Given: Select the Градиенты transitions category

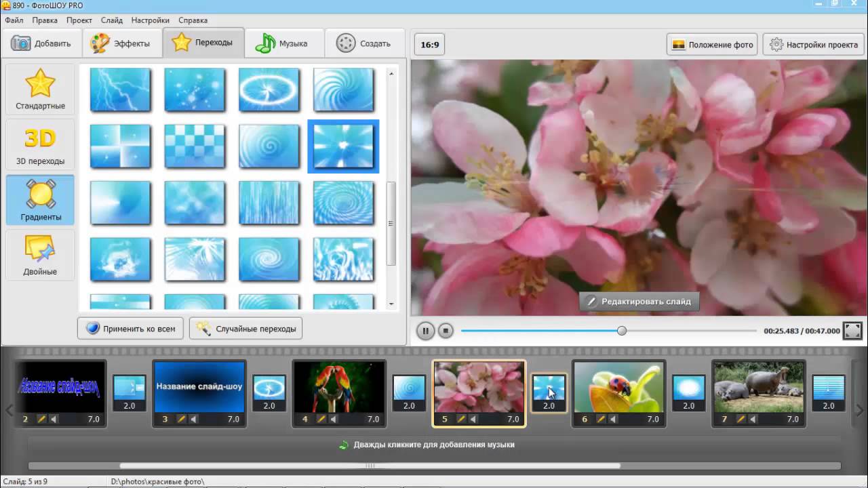Looking at the screenshot, I should pyautogui.click(x=41, y=200).
